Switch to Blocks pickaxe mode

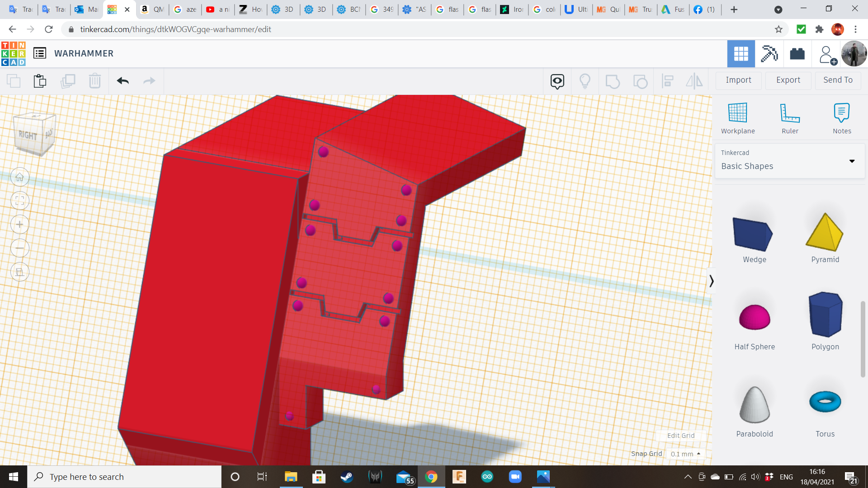coord(769,54)
